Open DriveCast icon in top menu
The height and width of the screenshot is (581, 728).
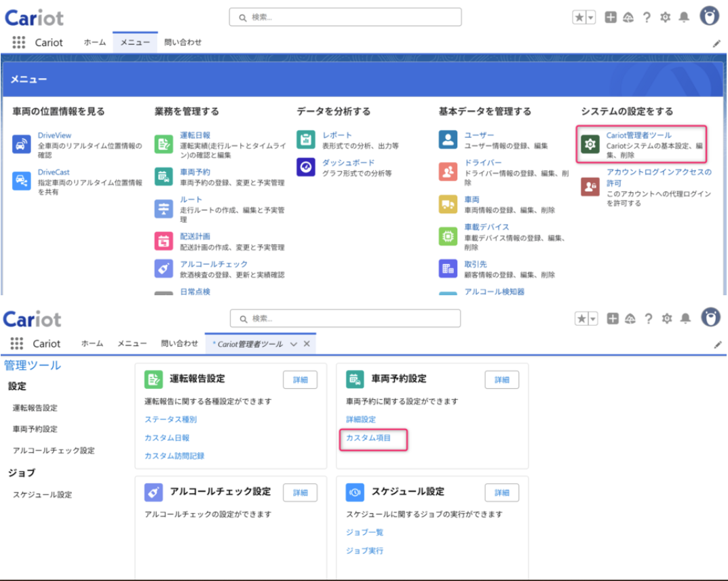pos(21,181)
